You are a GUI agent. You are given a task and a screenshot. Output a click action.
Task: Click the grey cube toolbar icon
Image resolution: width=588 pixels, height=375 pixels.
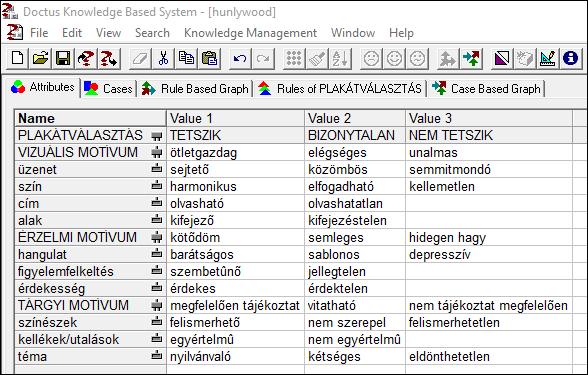click(525, 58)
